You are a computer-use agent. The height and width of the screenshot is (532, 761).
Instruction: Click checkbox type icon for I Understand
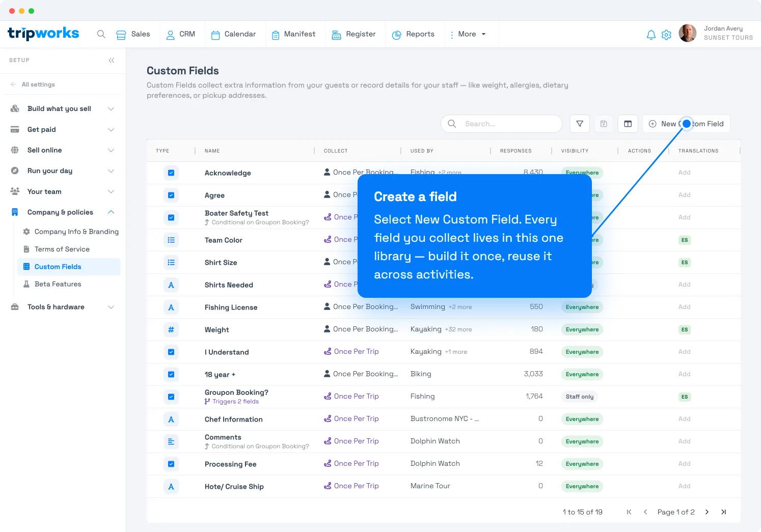point(171,352)
